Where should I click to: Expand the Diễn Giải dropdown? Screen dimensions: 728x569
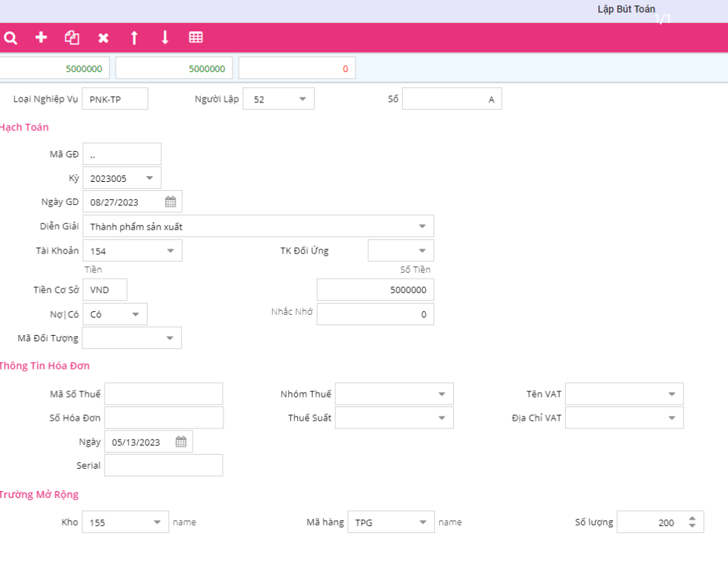tap(422, 226)
